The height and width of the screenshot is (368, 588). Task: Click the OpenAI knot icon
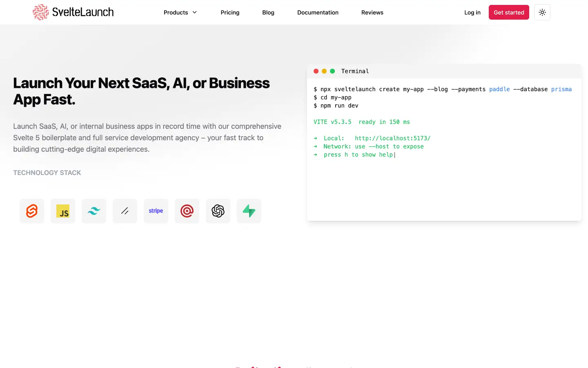(x=218, y=211)
